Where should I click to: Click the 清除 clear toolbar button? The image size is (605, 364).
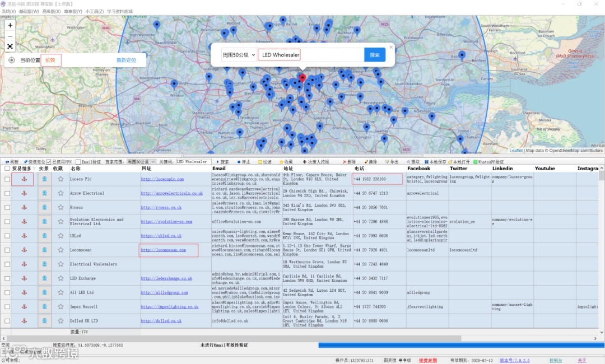(x=370, y=162)
